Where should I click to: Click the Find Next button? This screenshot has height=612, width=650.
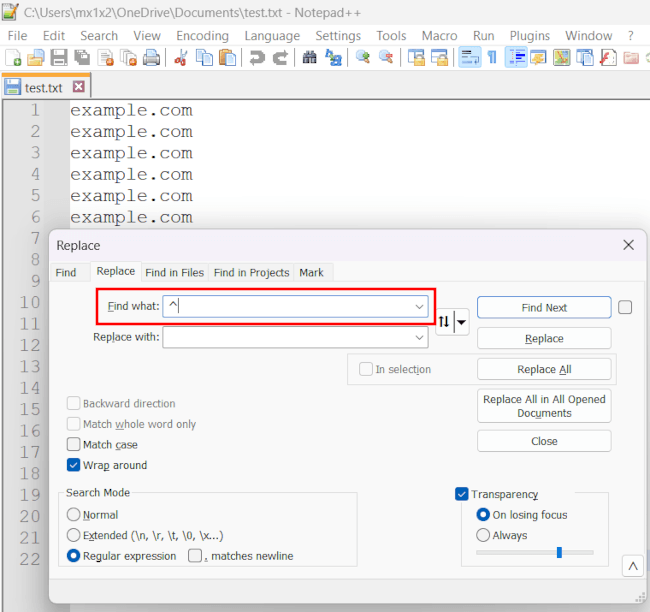(544, 307)
